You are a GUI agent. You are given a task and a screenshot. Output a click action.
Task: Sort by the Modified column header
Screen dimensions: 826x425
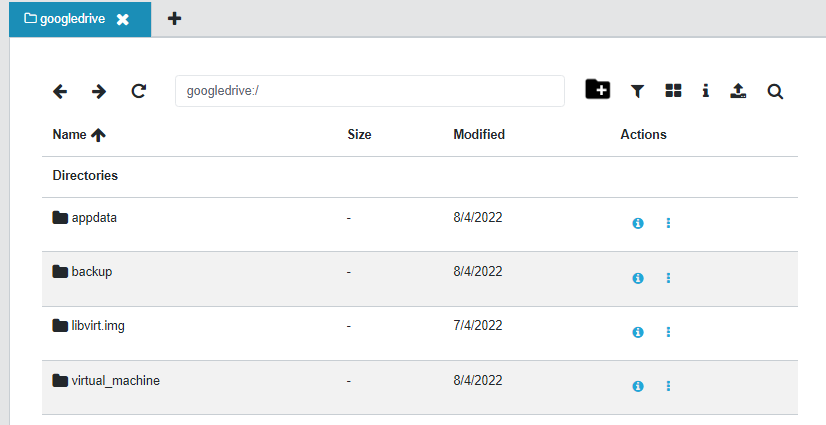tap(479, 134)
